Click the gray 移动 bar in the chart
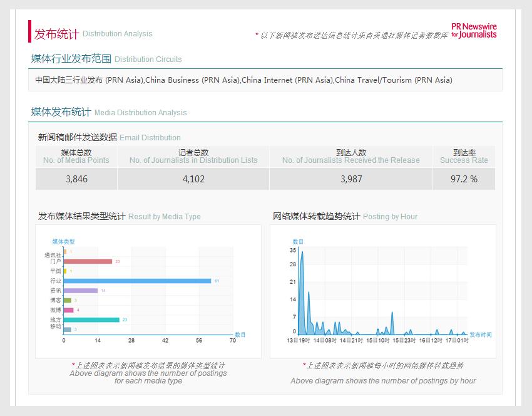The height and width of the screenshot is (416, 532). coord(67,329)
